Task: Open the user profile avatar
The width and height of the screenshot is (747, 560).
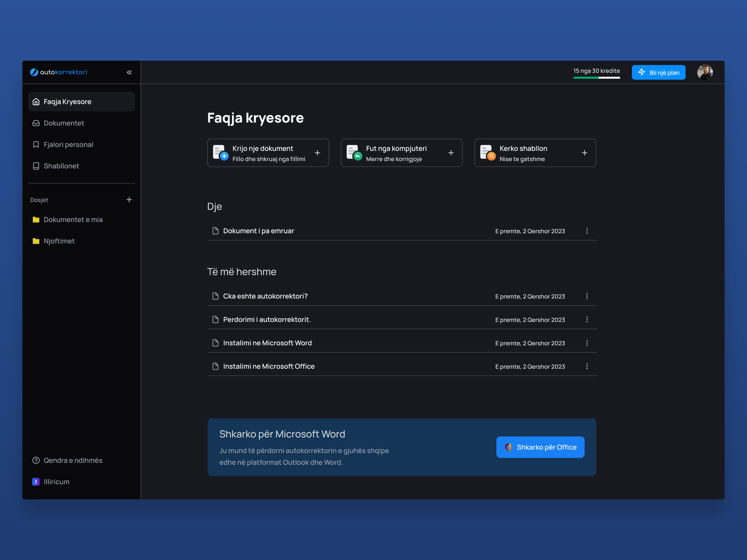Action: click(x=705, y=72)
